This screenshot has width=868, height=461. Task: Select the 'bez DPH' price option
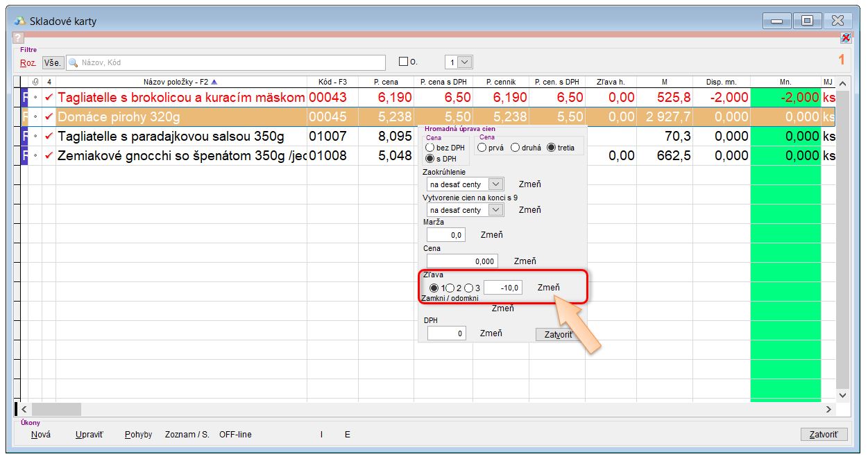[x=430, y=148]
